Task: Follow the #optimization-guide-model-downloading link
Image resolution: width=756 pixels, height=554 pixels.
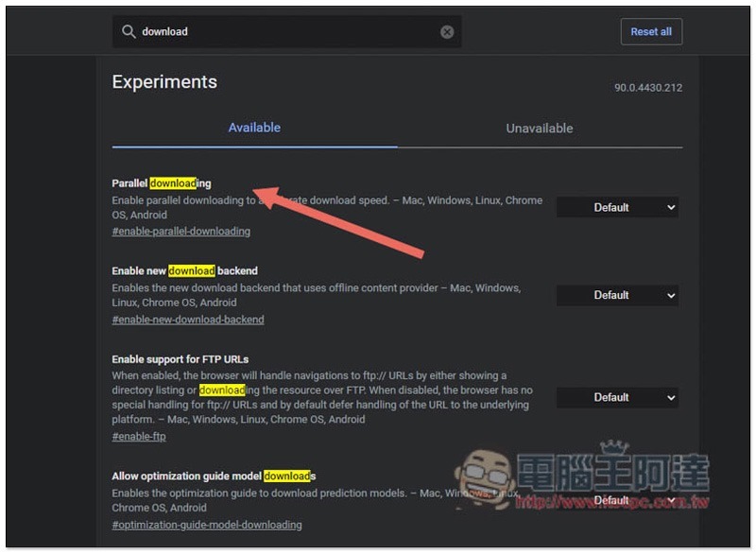Action: pyautogui.click(x=207, y=525)
